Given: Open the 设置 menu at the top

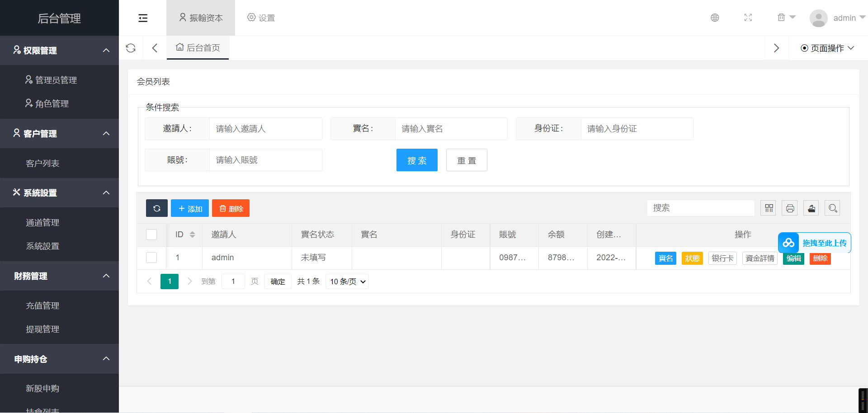Looking at the screenshot, I should click(261, 18).
